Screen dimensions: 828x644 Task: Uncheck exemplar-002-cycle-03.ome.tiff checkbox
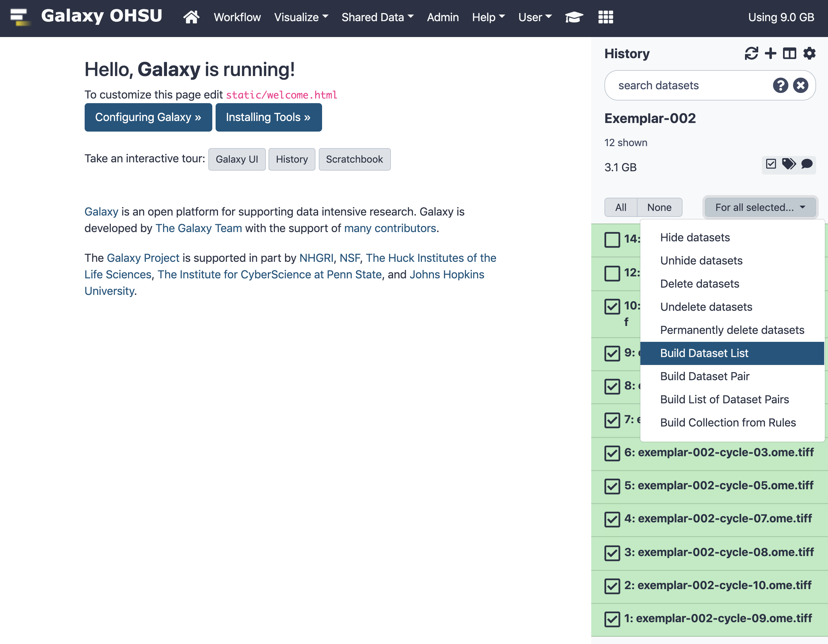(x=612, y=453)
